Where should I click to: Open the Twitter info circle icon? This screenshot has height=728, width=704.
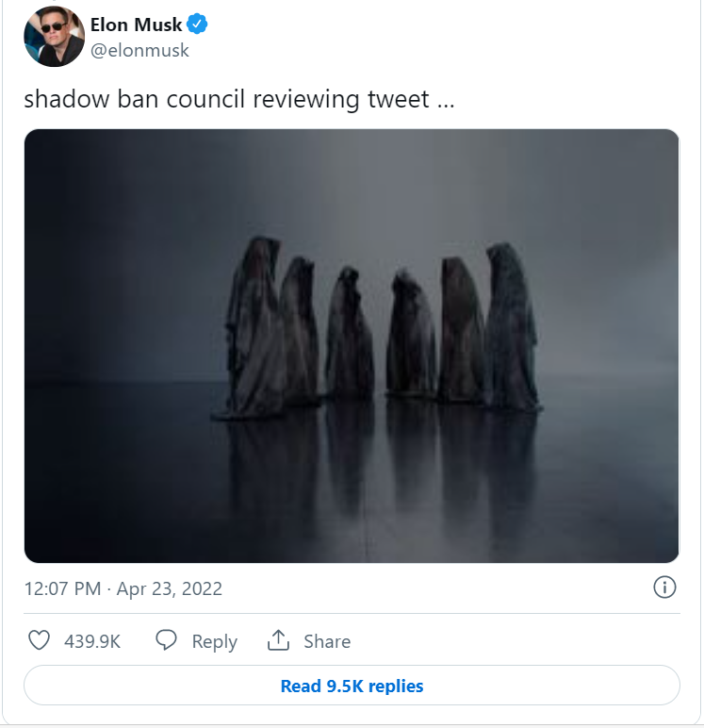click(664, 587)
